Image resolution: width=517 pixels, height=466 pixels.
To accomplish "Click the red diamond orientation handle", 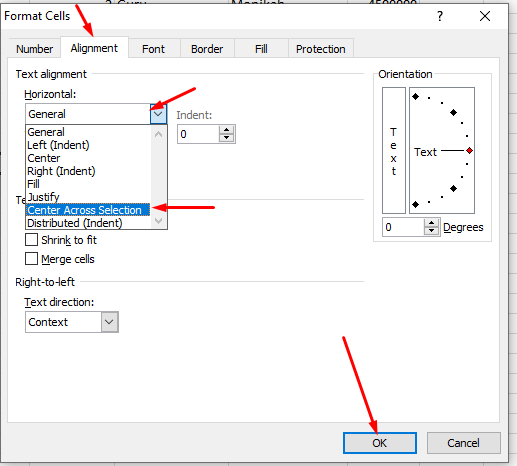I will [469, 151].
